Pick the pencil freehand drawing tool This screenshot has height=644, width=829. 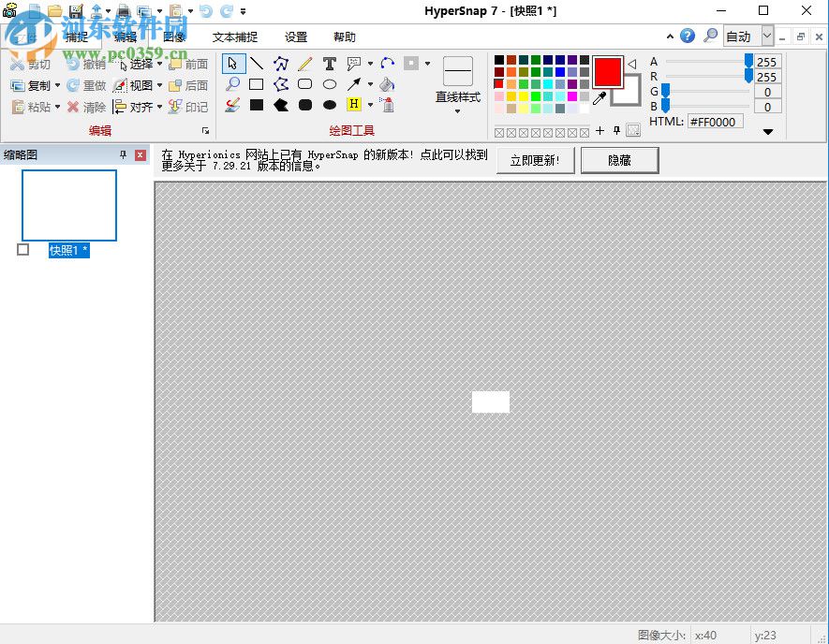[305, 64]
